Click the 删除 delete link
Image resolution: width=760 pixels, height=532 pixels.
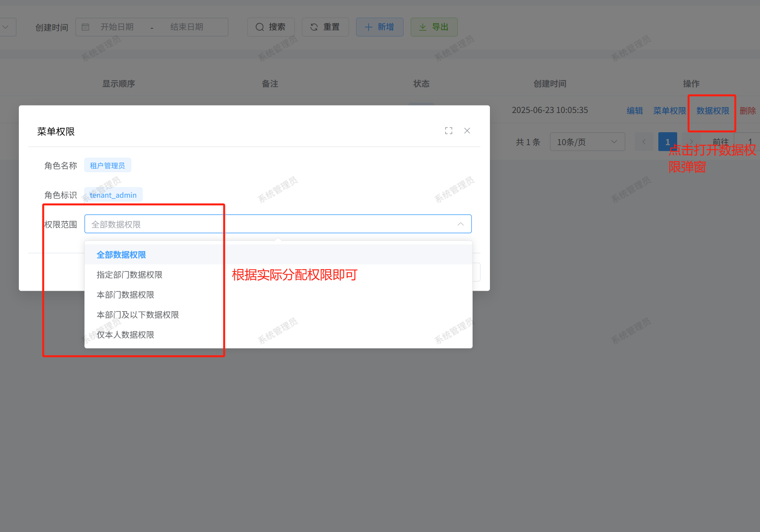pyautogui.click(x=747, y=111)
